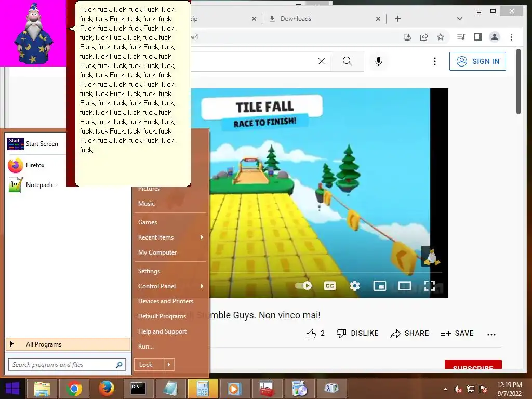The width and height of the screenshot is (532, 399).
Task: Expand All Programs in the start menu
Action: pyautogui.click(x=68, y=344)
